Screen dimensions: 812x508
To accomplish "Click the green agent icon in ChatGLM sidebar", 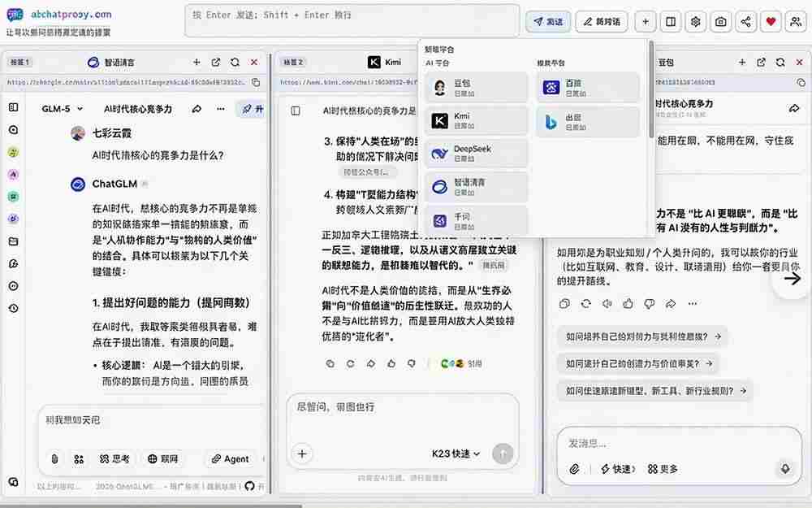I will (x=14, y=197).
